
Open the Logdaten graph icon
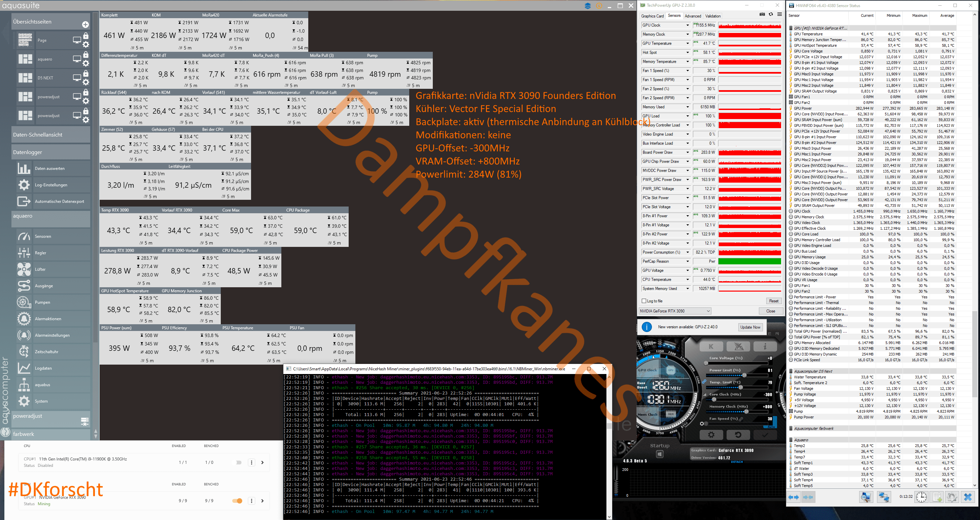point(24,368)
